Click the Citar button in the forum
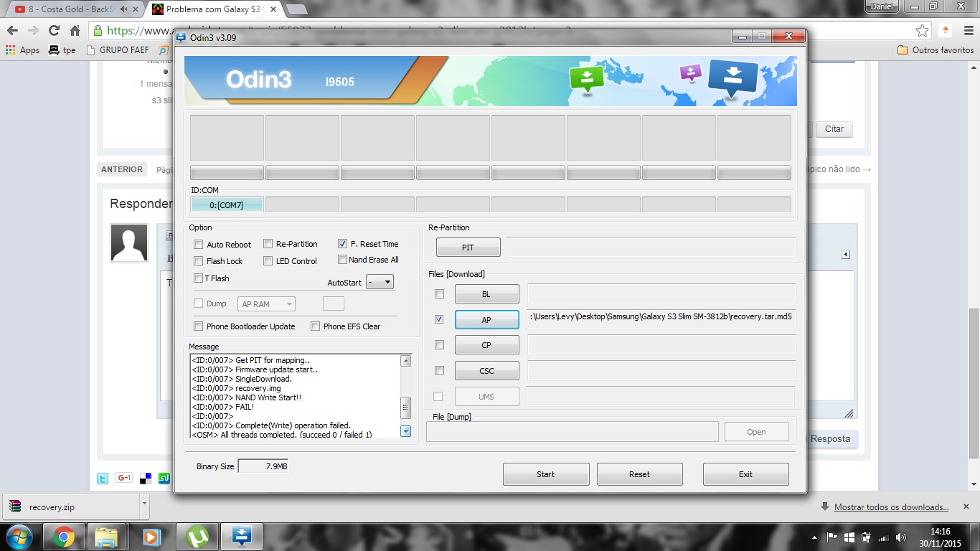 [x=834, y=129]
